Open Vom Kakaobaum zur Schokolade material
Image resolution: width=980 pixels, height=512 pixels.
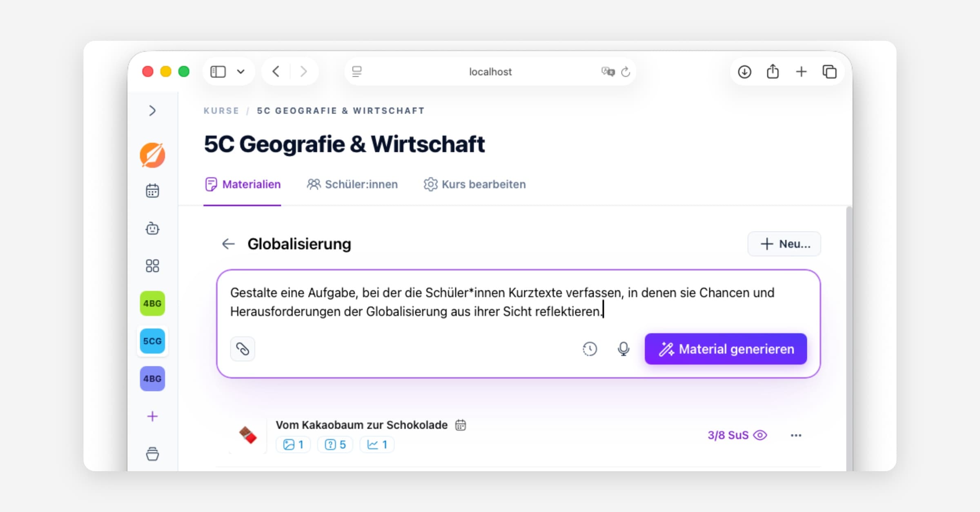[x=361, y=425]
